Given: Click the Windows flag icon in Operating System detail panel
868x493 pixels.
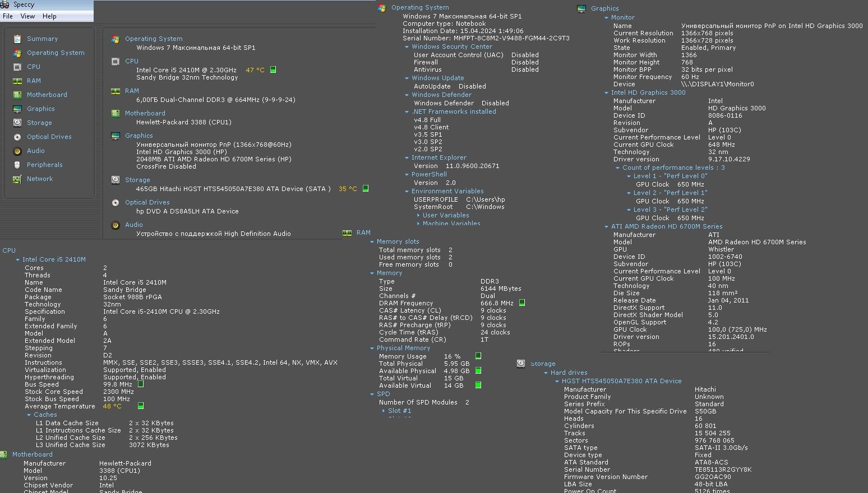Looking at the screenshot, I should pyautogui.click(x=382, y=8).
